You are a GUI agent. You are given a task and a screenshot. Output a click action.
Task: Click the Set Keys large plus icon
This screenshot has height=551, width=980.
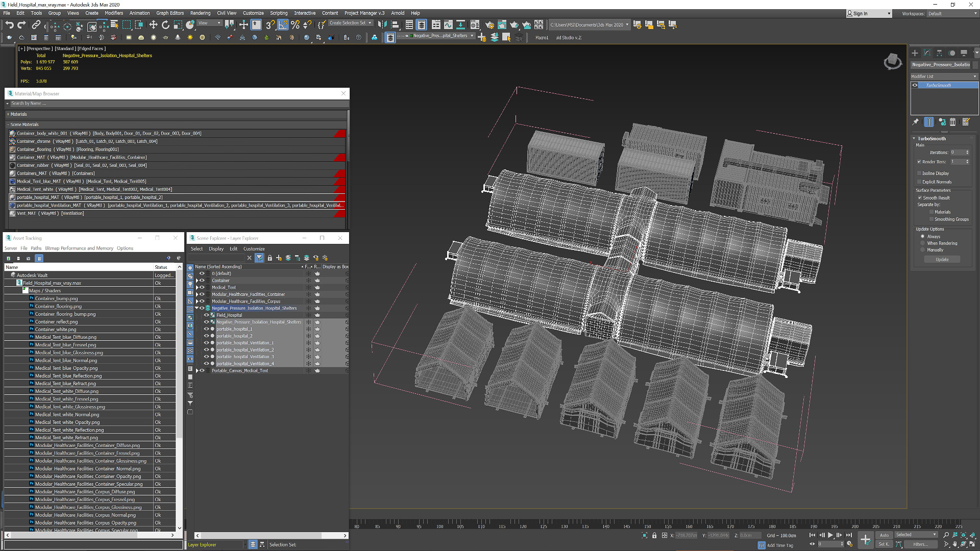(866, 539)
